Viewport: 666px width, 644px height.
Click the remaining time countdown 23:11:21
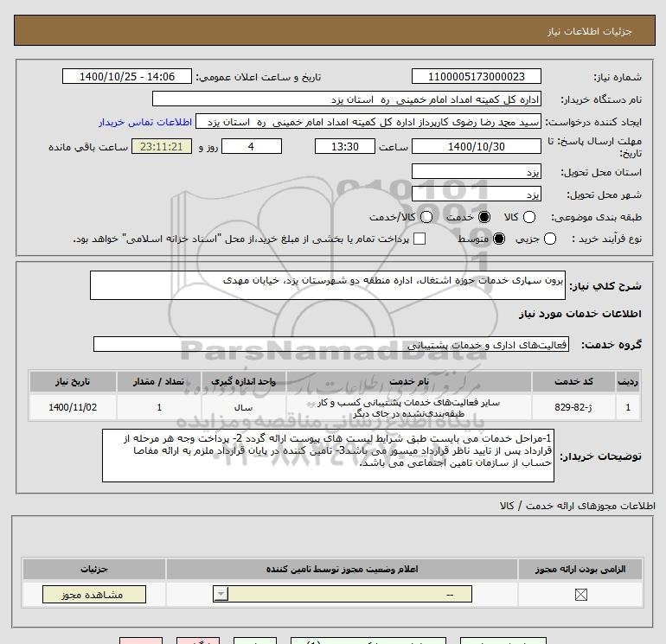tap(162, 146)
